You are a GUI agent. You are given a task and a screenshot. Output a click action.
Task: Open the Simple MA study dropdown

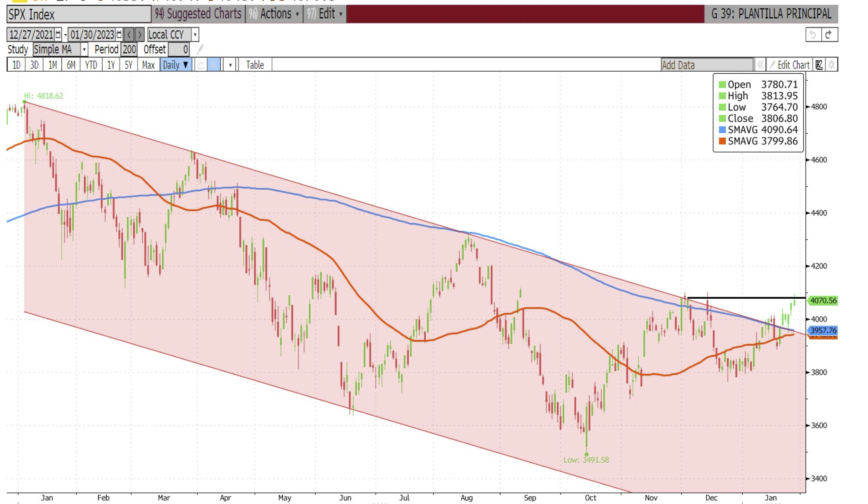pyautogui.click(x=84, y=50)
